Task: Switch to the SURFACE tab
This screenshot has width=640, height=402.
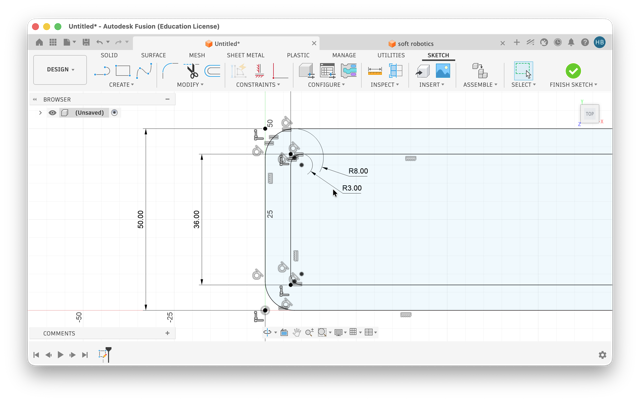Action: [x=153, y=55]
